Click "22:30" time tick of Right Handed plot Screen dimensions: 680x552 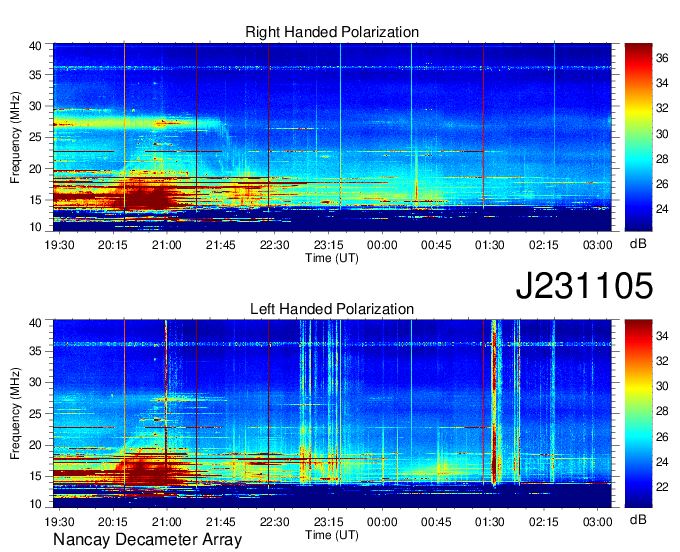coord(275,245)
